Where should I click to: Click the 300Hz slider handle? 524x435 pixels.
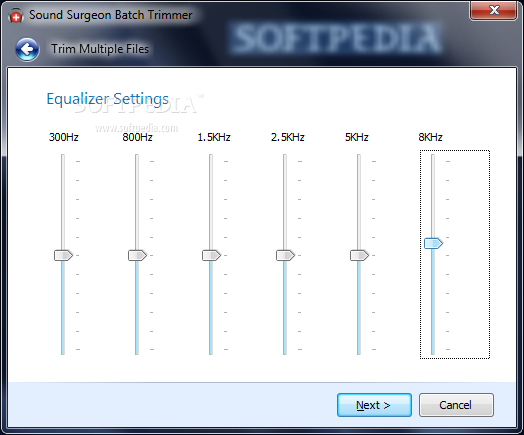click(x=63, y=255)
